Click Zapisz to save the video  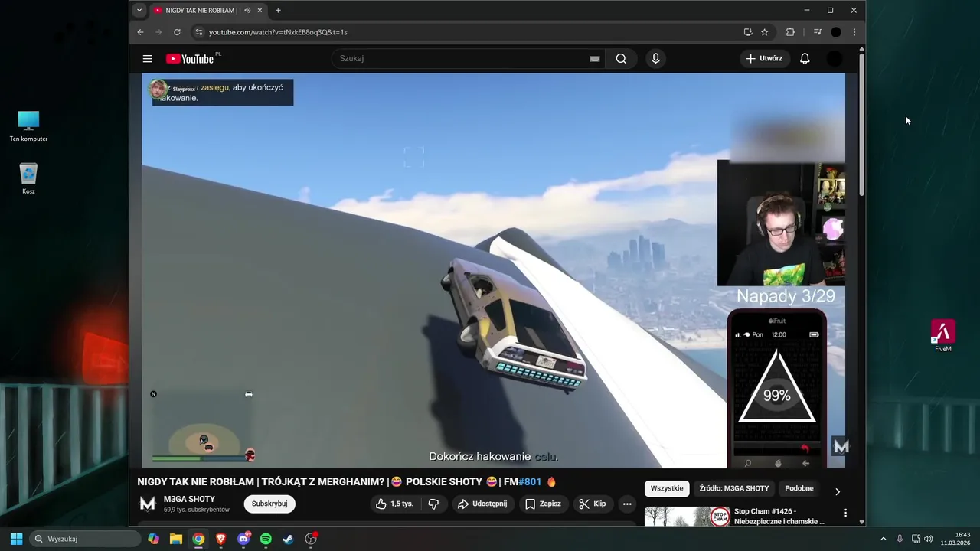[x=543, y=504]
